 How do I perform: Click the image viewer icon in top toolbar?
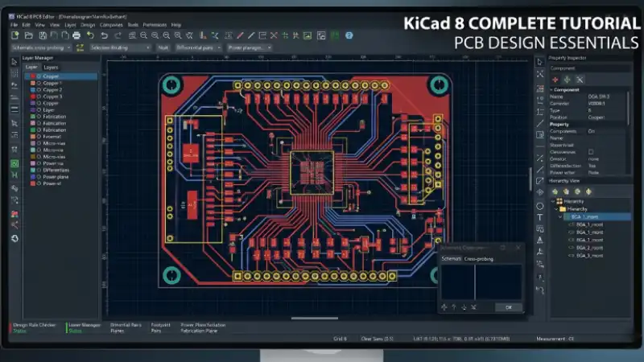308,35
